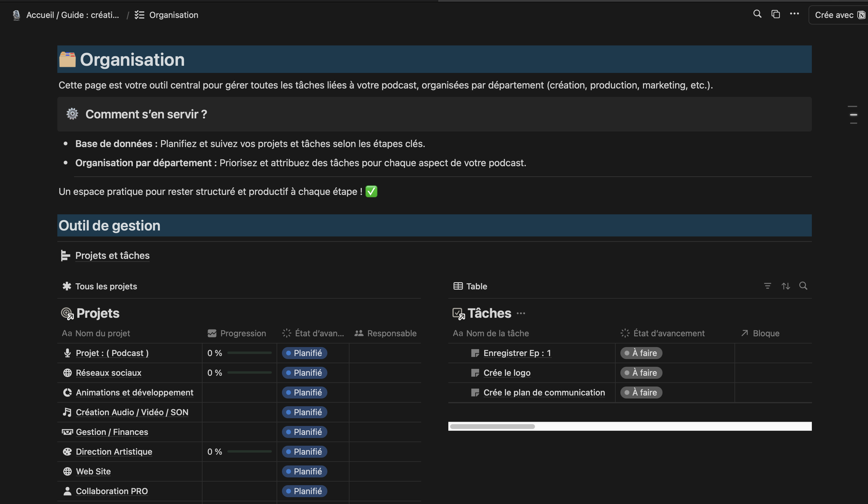
Task: Open the État d'avan... column header in Projets
Action: (x=313, y=333)
